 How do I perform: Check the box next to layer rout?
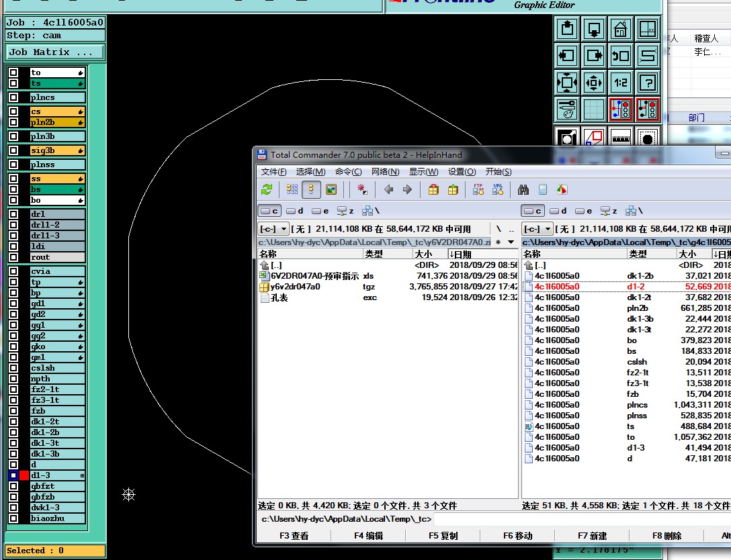pos(13,257)
